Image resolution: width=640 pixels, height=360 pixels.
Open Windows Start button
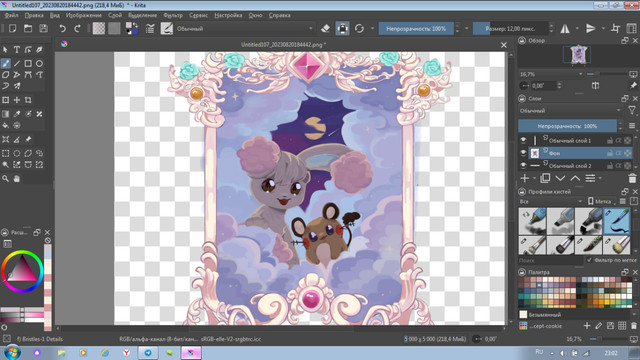tap(11, 353)
